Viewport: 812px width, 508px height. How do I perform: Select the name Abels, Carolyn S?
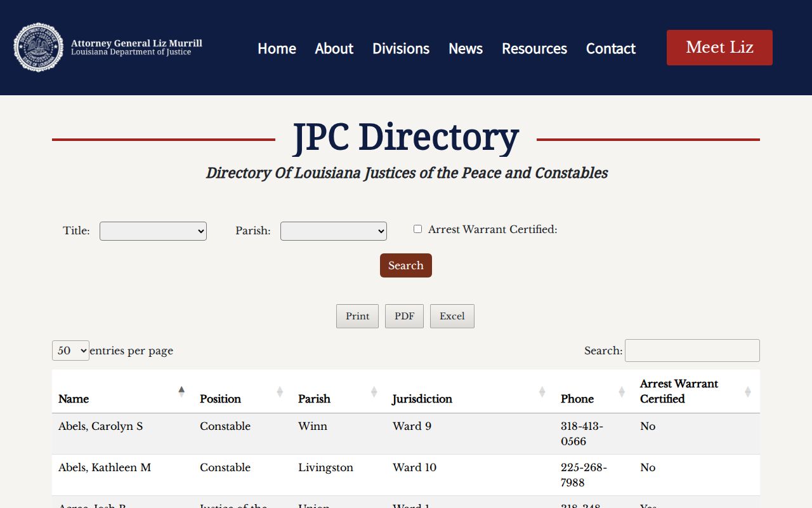pyautogui.click(x=101, y=426)
